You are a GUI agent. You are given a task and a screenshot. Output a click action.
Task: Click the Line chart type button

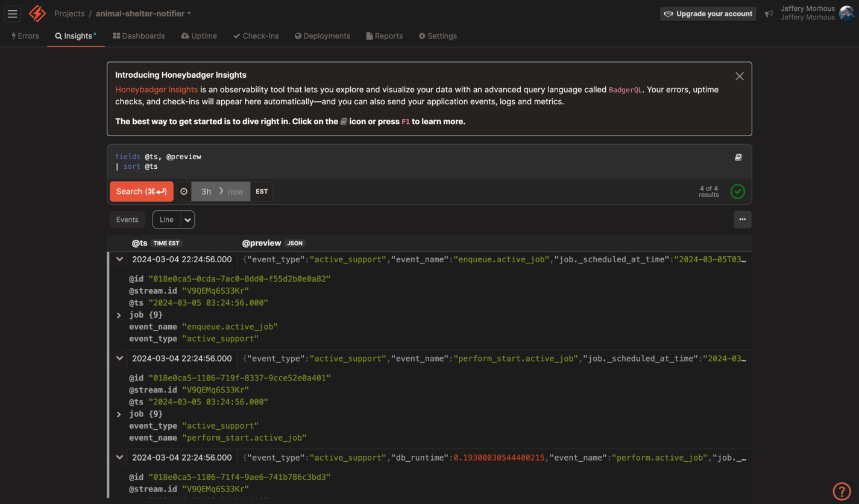(x=166, y=219)
